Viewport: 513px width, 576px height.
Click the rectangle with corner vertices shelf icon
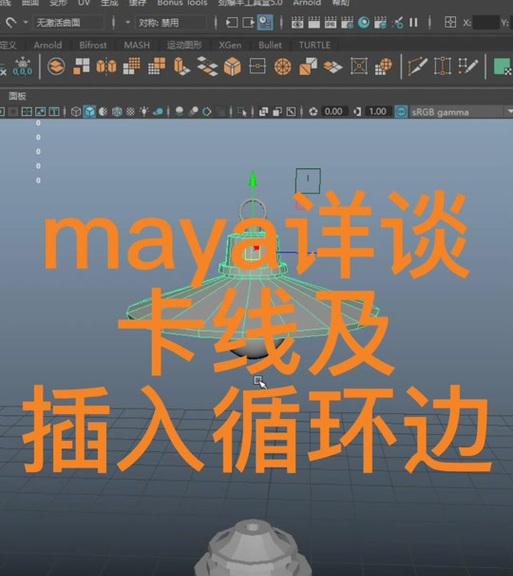pyautogui.click(x=442, y=66)
